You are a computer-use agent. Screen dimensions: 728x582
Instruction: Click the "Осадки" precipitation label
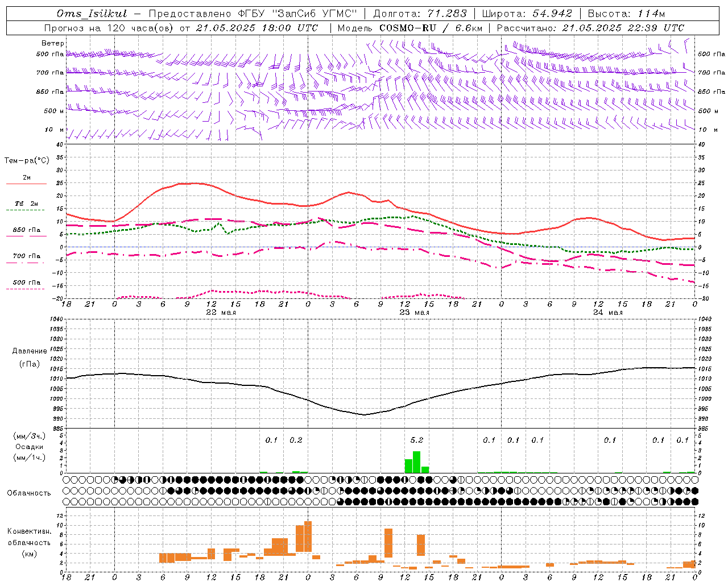tap(30, 447)
